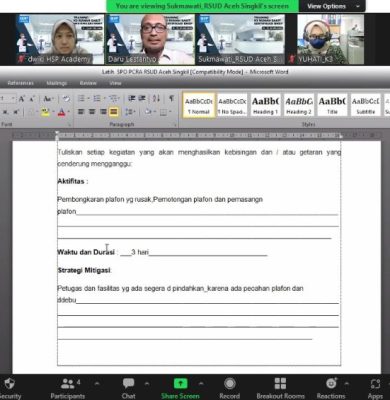The height and width of the screenshot is (400, 390).
Task: Apply the yellow text highlight color
Action: coord(45,112)
